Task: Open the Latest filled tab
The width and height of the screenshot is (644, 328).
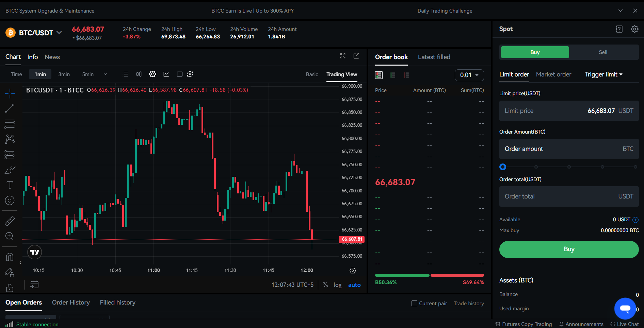Action: tap(434, 57)
